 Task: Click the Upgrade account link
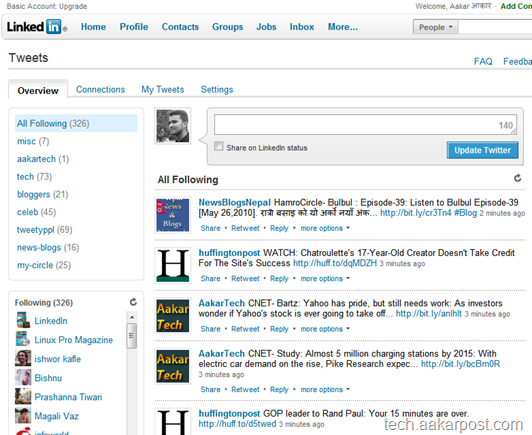pyautogui.click(x=73, y=6)
